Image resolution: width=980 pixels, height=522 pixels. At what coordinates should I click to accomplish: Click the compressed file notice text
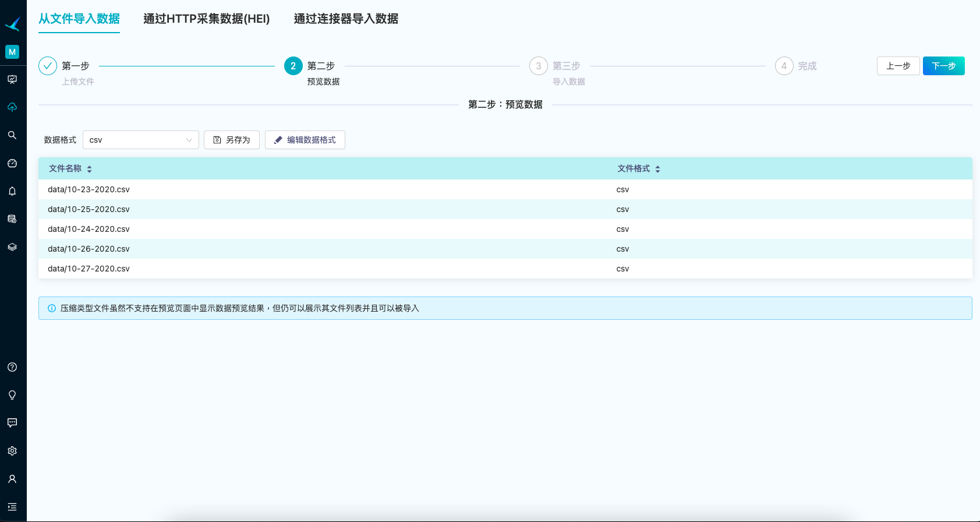[x=240, y=308]
